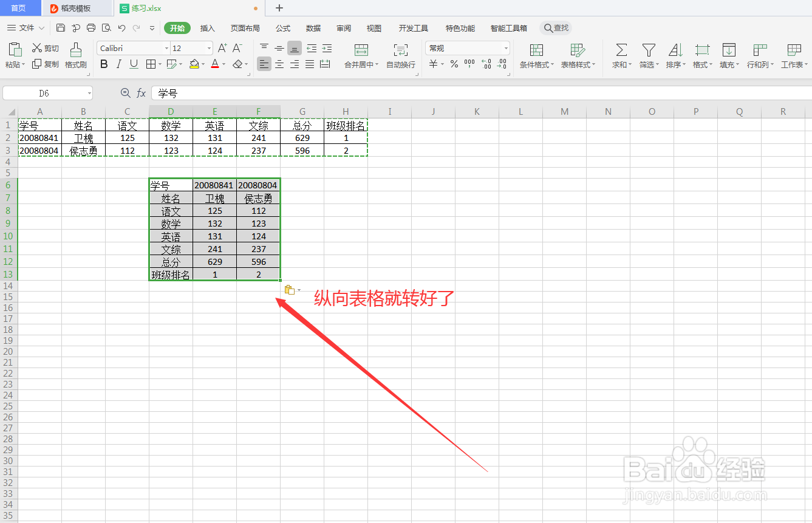Expand the 文件 menu dropdown arrow

click(x=41, y=28)
